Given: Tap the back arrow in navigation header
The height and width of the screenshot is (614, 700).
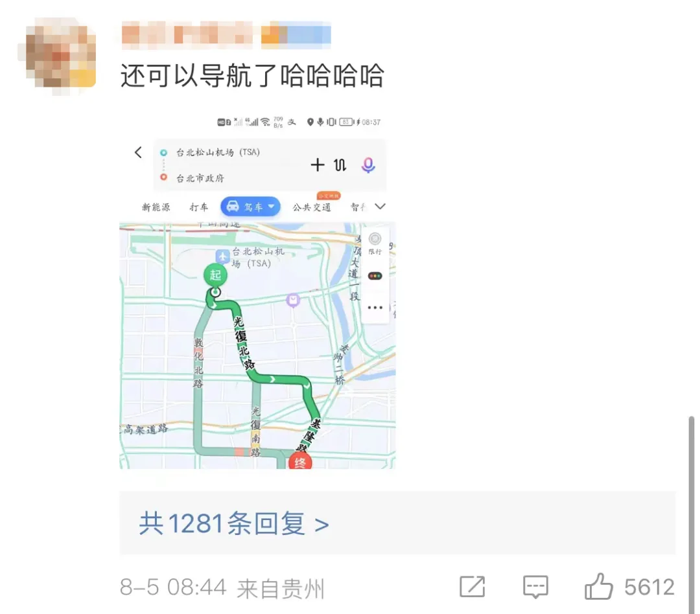Looking at the screenshot, I should [138, 153].
